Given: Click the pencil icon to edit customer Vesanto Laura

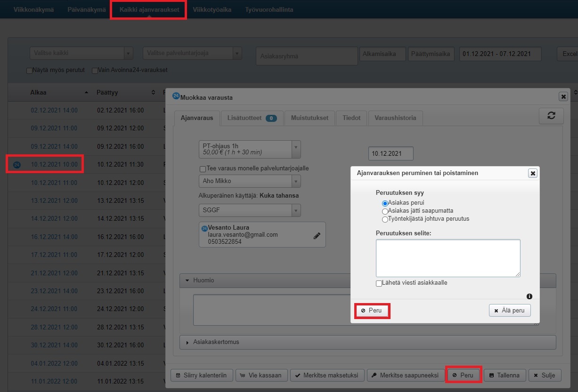Looking at the screenshot, I should pyautogui.click(x=317, y=236).
